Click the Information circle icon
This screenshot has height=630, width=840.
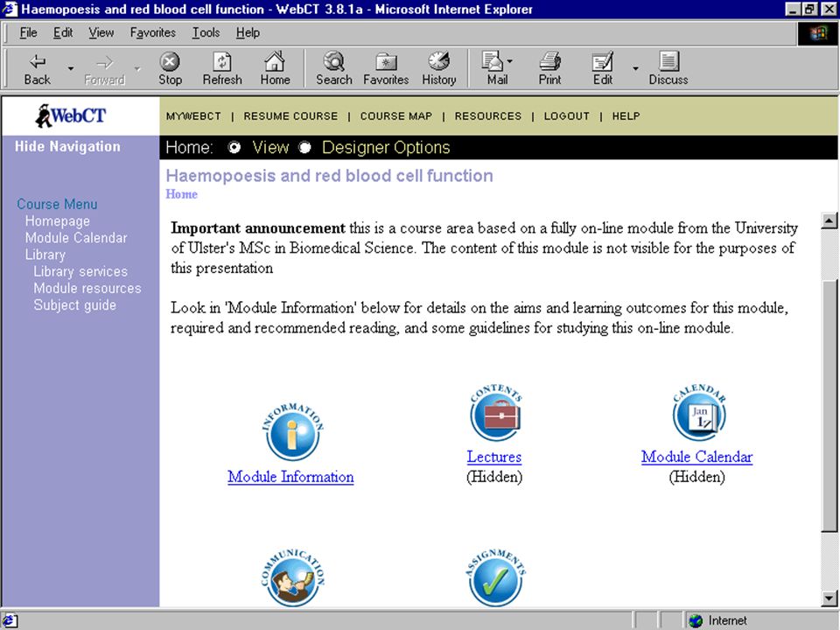pos(292,432)
